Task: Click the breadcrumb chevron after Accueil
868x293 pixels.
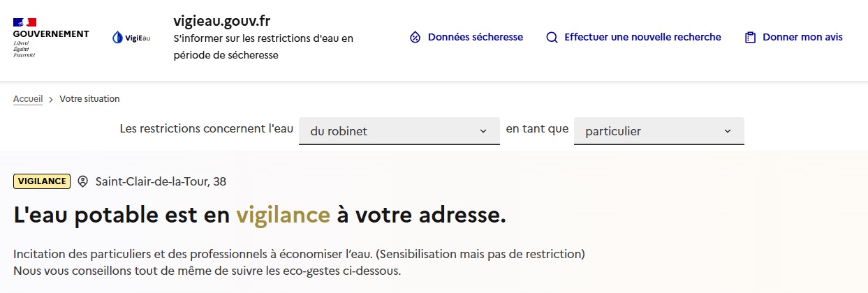Action: coord(51,99)
